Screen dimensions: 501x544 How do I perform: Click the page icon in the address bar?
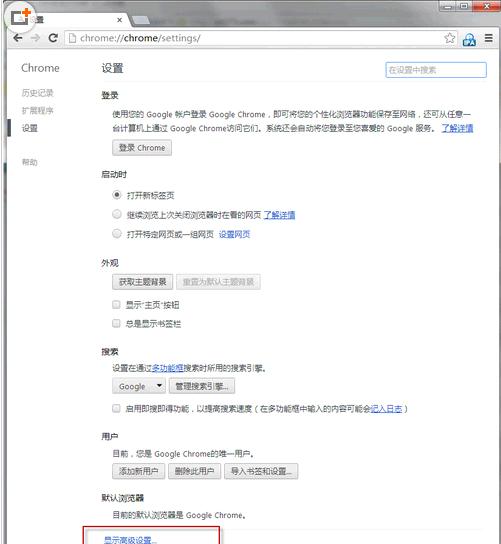(73, 38)
